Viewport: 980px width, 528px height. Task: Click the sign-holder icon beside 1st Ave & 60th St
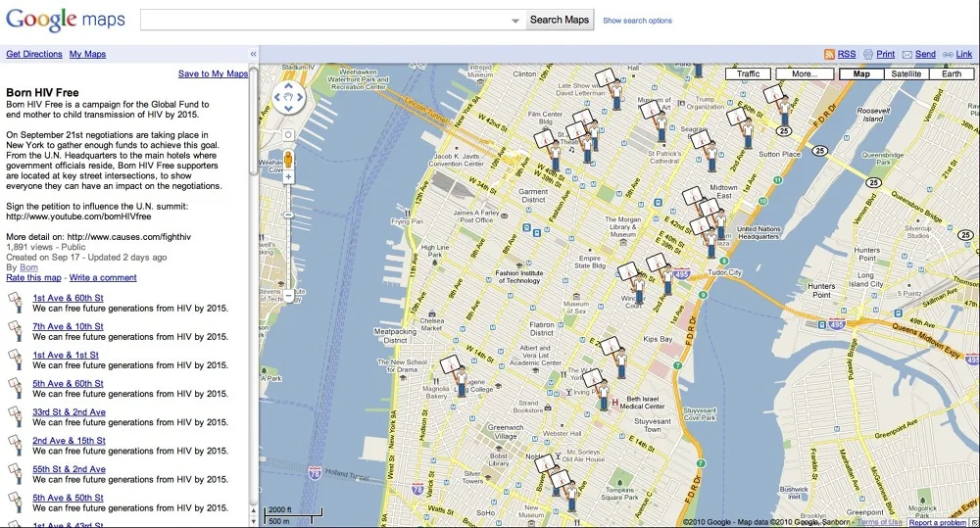click(x=15, y=303)
